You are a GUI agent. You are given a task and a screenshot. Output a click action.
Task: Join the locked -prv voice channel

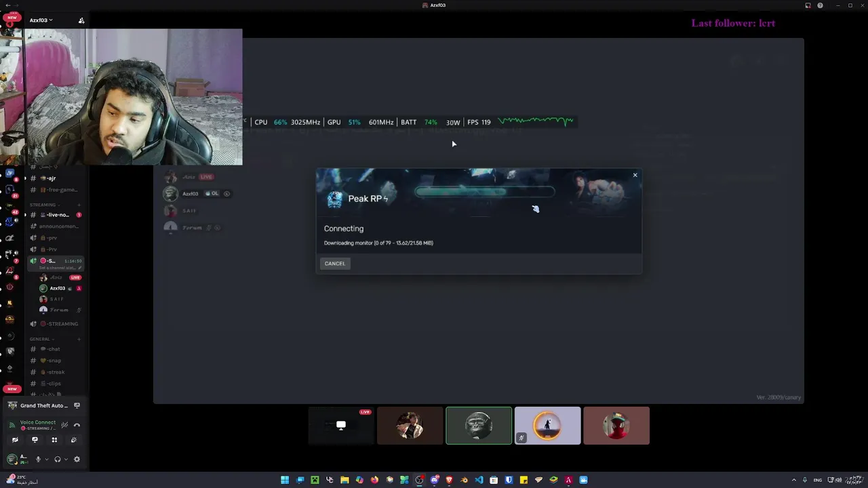pos(54,238)
